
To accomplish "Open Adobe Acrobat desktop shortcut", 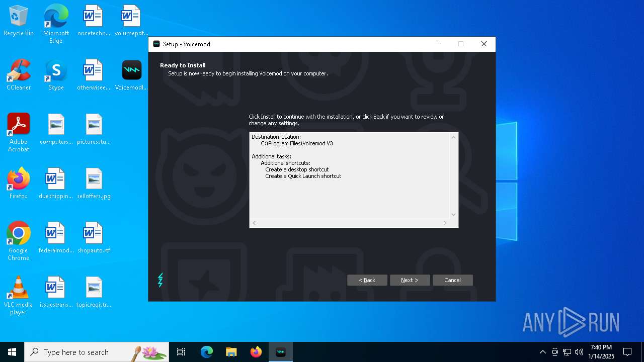I will pos(19,132).
